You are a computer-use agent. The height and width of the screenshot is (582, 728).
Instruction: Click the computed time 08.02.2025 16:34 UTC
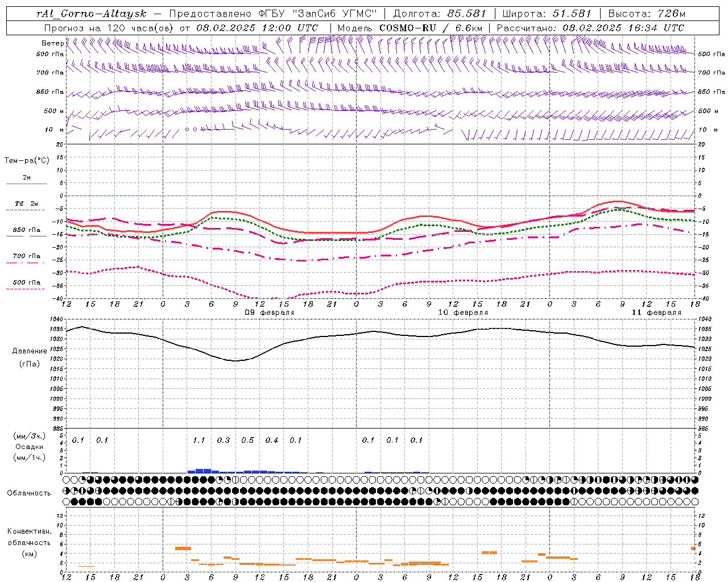tap(623, 28)
